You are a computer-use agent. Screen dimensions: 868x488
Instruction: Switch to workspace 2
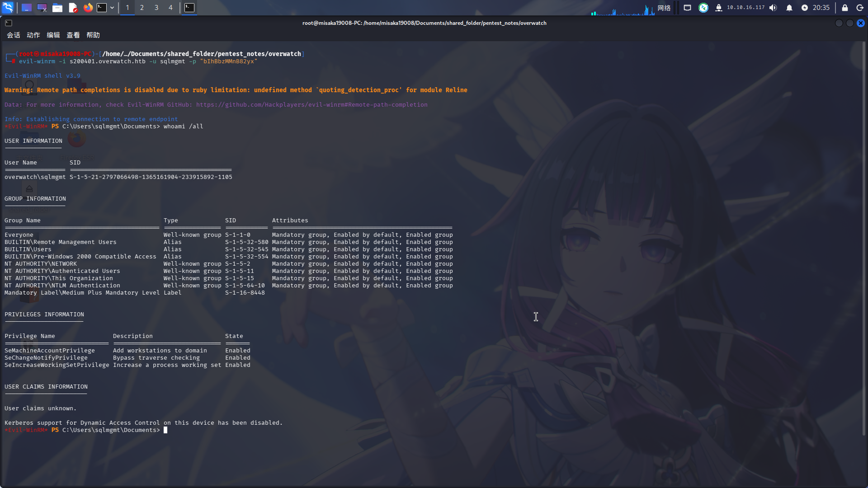pos(142,8)
